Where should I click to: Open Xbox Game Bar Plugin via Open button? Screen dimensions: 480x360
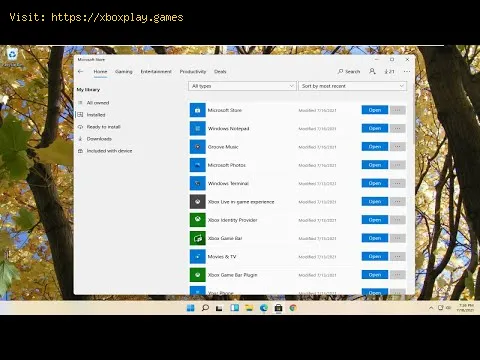pyautogui.click(x=375, y=275)
